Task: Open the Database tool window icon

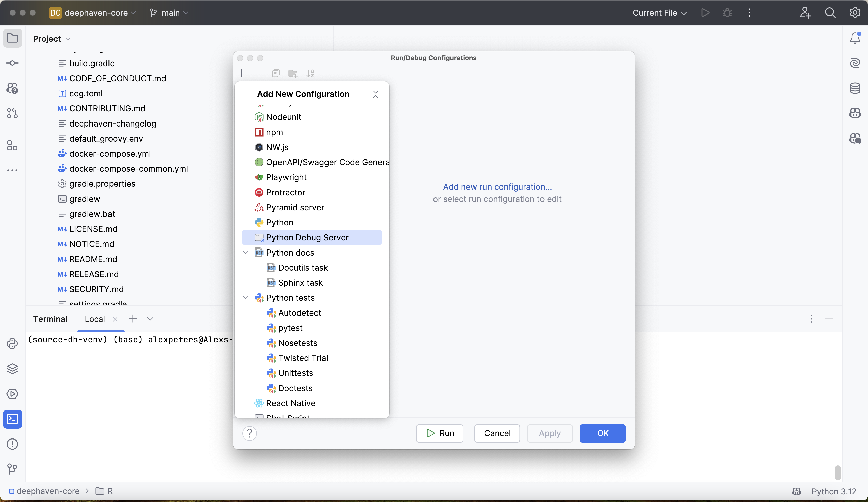Action: [x=855, y=88]
